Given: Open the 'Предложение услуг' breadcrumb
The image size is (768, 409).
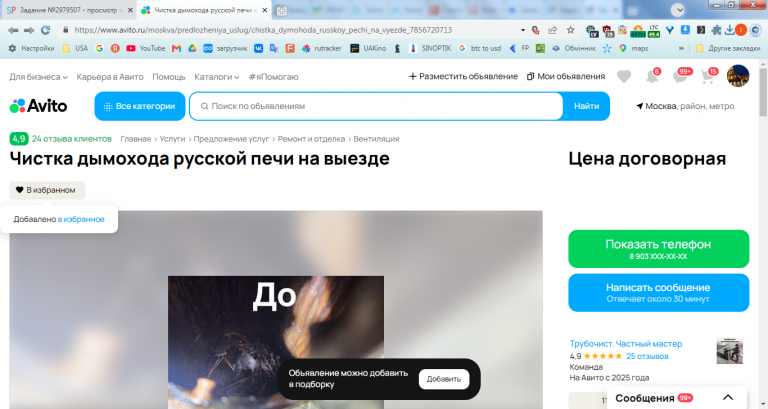Looking at the screenshot, I should pyautogui.click(x=231, y=139).
